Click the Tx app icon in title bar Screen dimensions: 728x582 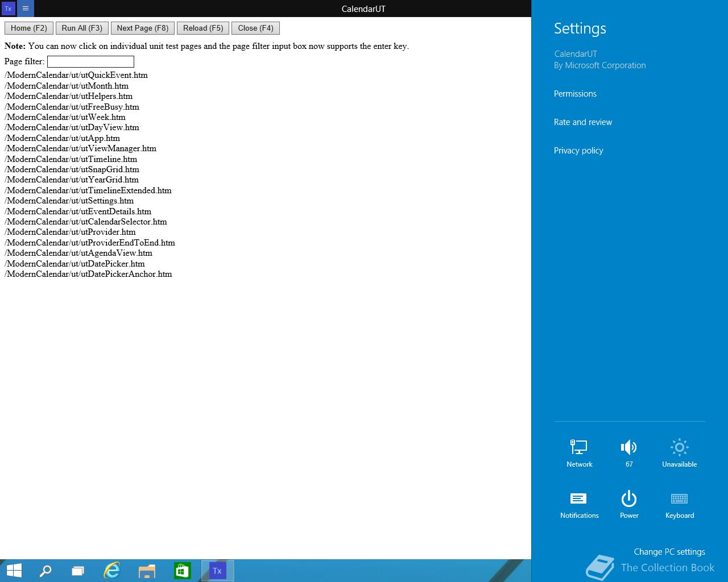8,9
